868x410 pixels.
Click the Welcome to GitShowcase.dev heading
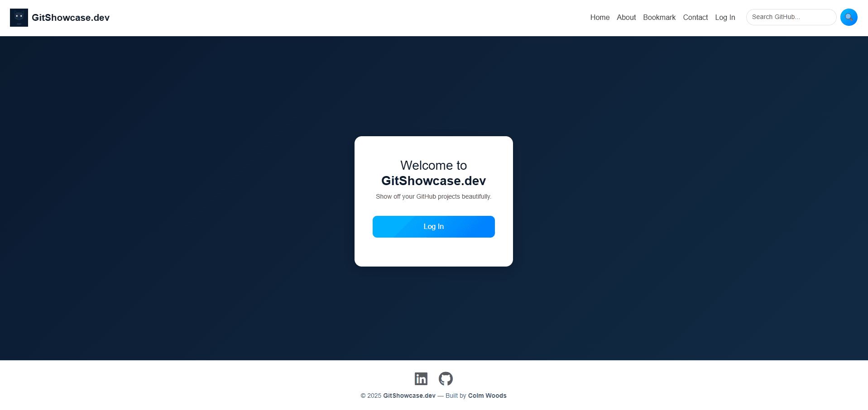[x=433, y=173]
